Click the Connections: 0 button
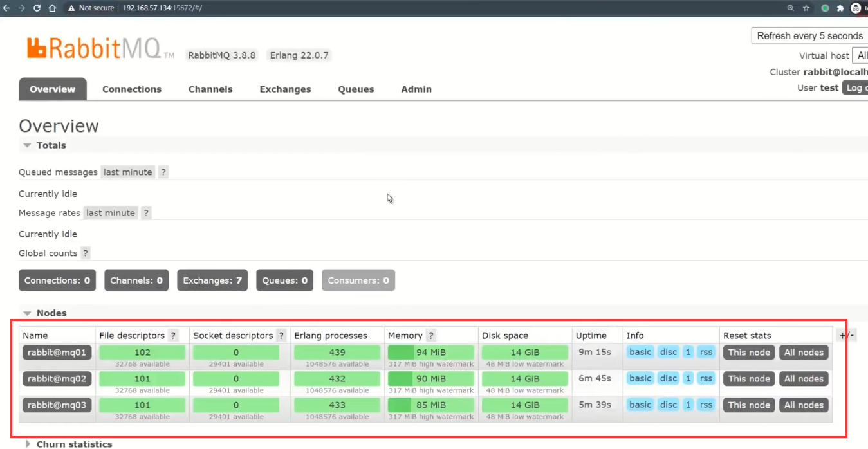This screenshot has height=449, width=868. click(x=57, y=280)
